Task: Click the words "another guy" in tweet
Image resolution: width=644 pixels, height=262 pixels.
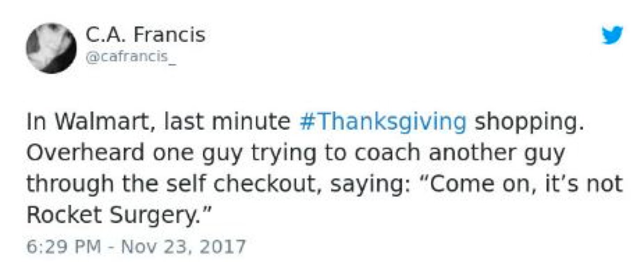Action: [496, 152]
